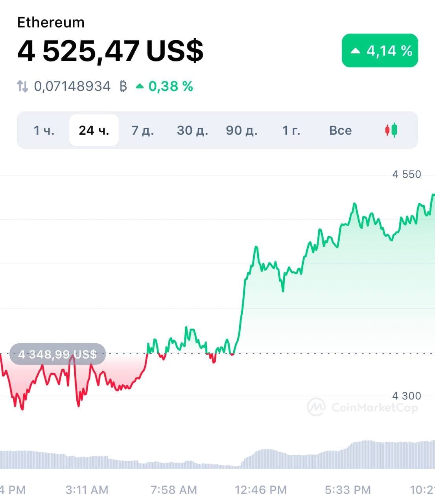The height and width of the screenshot is (504, 435).
Task: Switch chart to 7 д. range
Action: (x=143, y=130)
